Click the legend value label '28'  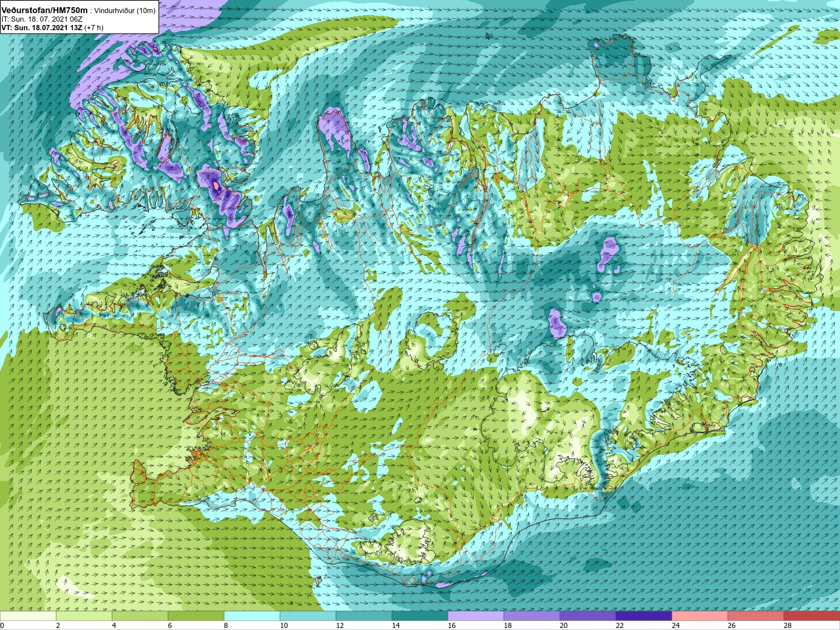pos(787,625)
